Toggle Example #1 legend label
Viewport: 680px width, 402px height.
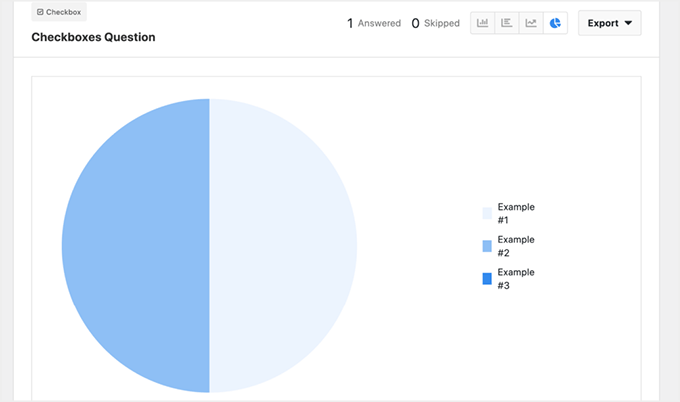pos(516,213)
